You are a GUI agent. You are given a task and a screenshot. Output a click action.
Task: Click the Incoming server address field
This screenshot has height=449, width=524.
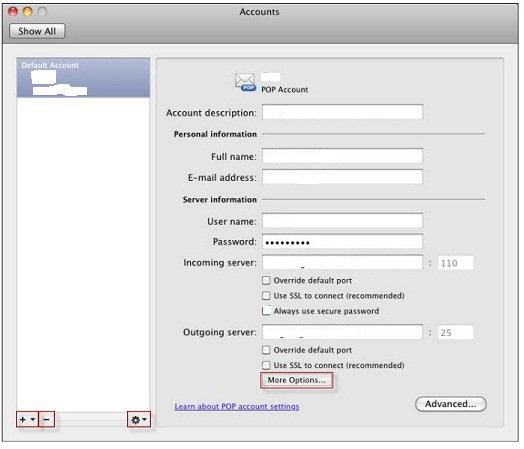(342, 263)
